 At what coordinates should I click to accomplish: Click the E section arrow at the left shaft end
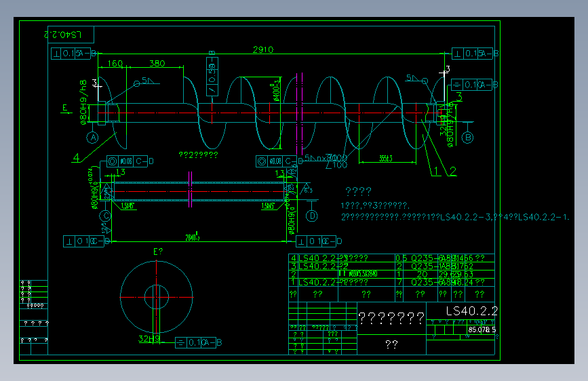(66, 109)
